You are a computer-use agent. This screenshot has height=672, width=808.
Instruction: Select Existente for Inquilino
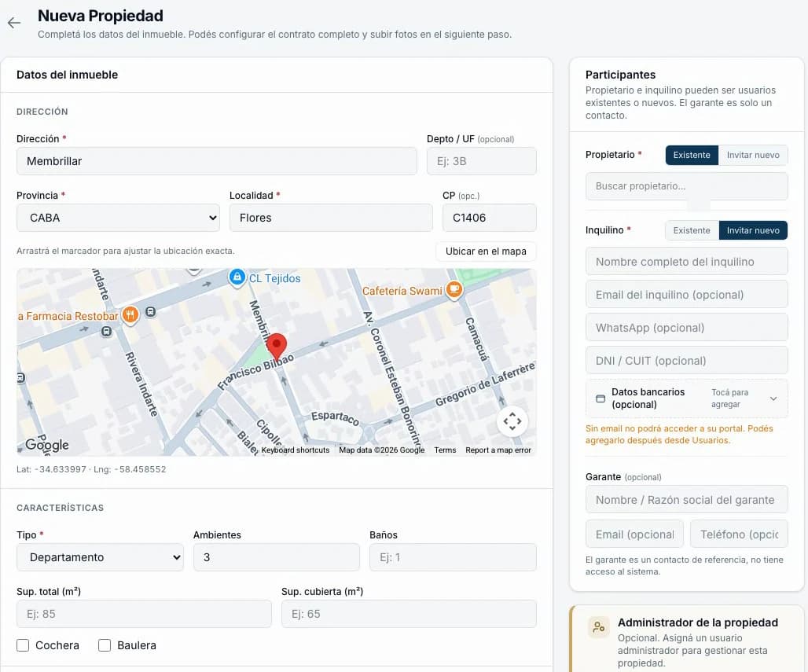[692, 230]
